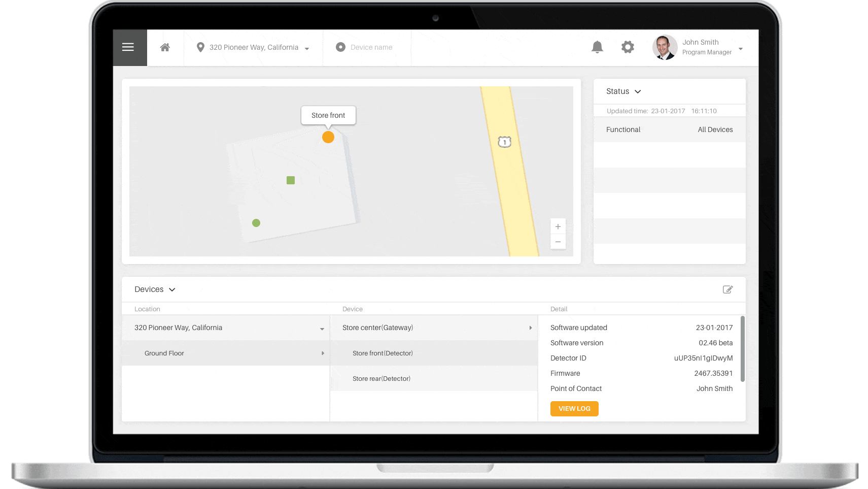
Task: Click the Device name search field
Action: pyautogui.click(x=371, y=48)
